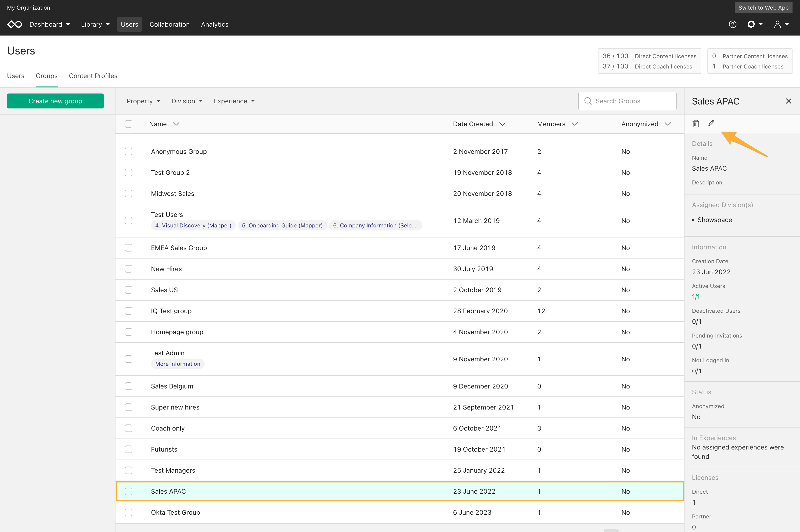
Task: Check the Sales US row checkbox
Action: pyautogui.click(x=129, y=290)
